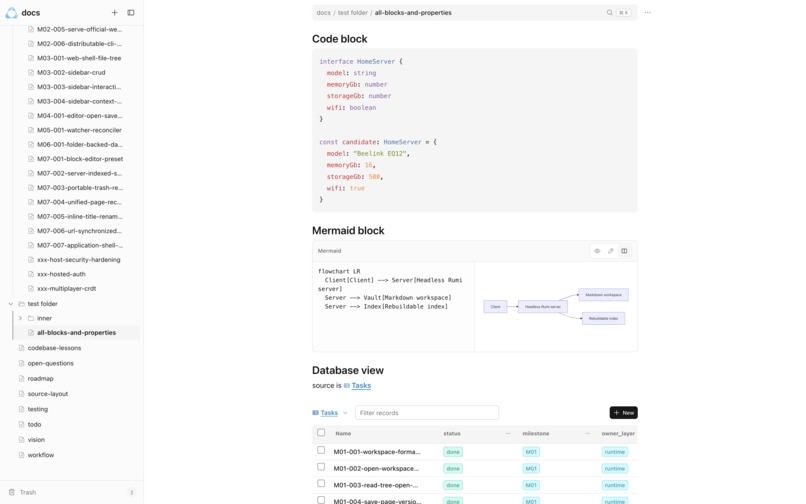Screen dimensions: 806x504
Task: Open the source-layout page
Action: pos(48,394)
